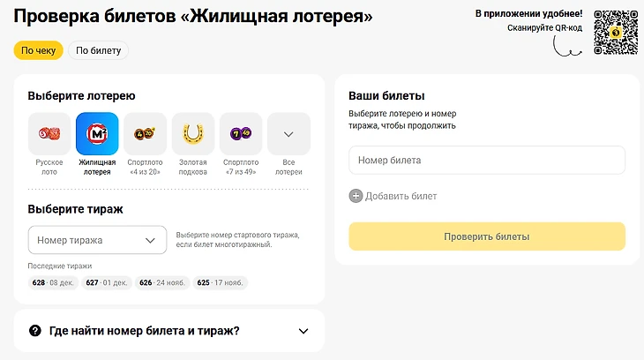
Task: Select draw 626 from 24 нояб.
Action: point(161,283)
